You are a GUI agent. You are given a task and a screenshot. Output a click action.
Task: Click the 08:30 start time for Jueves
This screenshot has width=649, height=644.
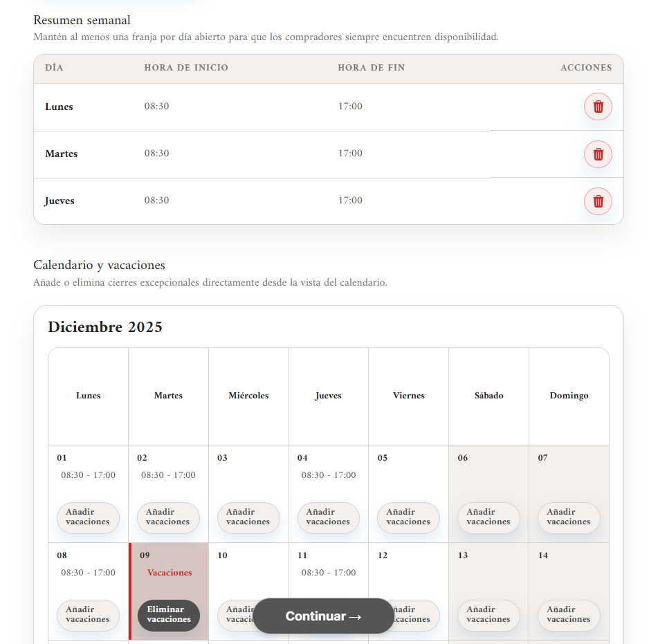click(157, 201)
